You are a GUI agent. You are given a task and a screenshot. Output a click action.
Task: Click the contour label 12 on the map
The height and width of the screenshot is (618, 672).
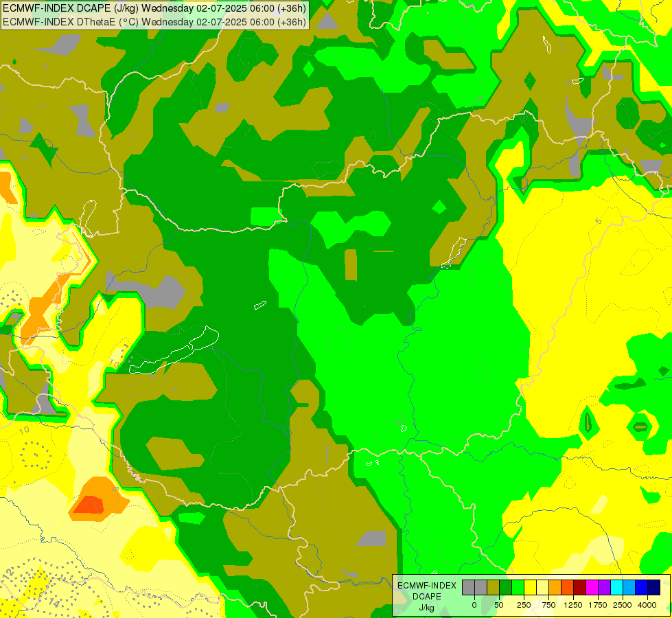coord(8,573)
